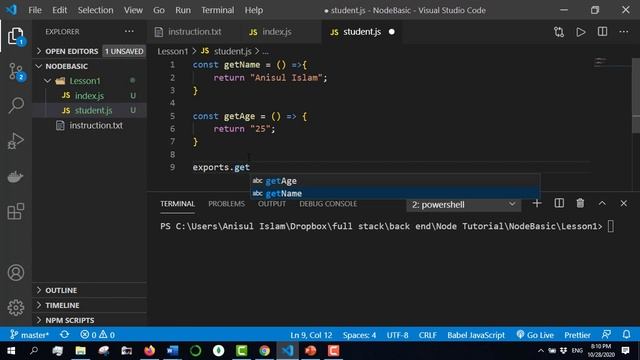This screenshot has height=360, width=640.
Task: Change indentation Spaces: 4
Action: 359,335
